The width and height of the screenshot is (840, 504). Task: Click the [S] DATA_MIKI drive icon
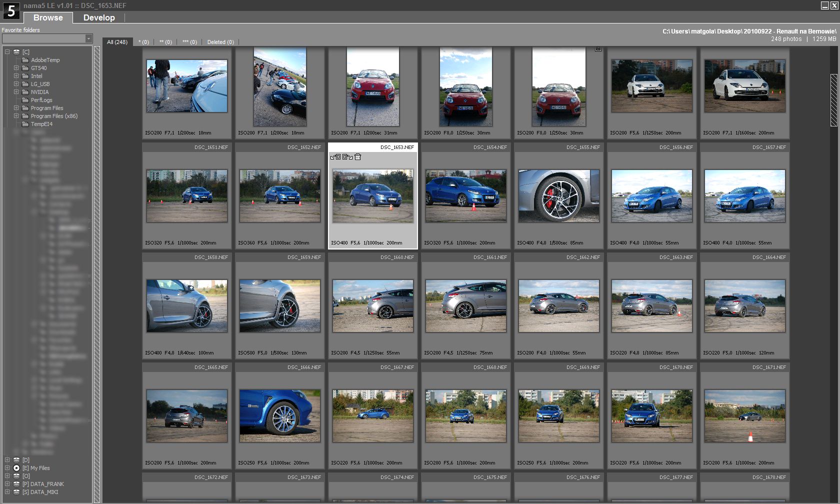[16, 492]
